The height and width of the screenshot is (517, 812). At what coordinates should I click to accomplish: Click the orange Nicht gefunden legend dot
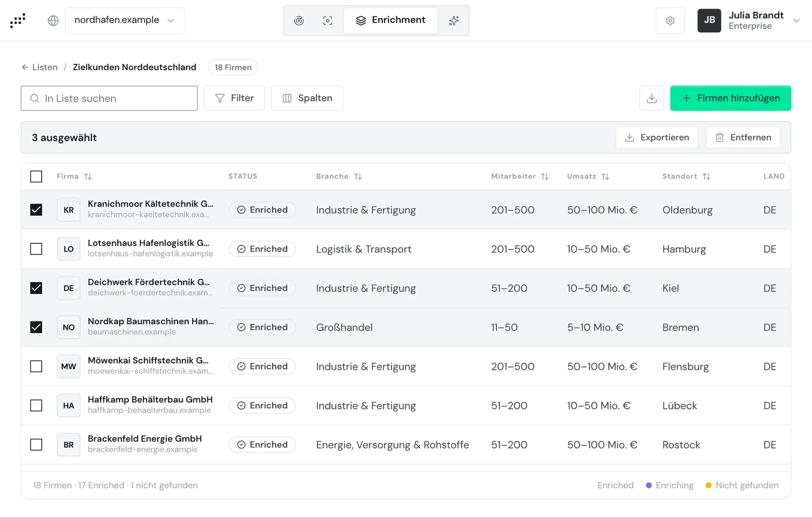tap(708, 485)
